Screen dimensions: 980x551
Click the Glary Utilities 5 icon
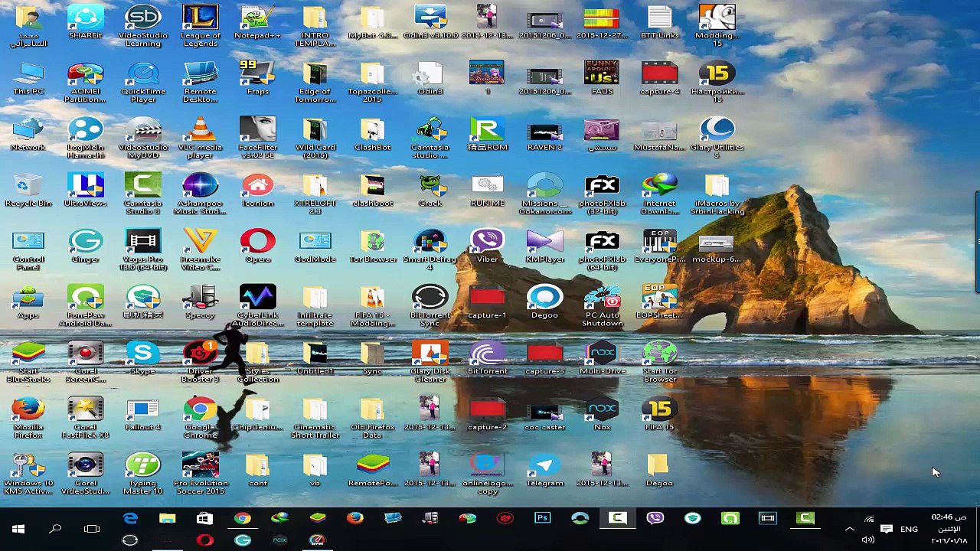pos(717,139)
